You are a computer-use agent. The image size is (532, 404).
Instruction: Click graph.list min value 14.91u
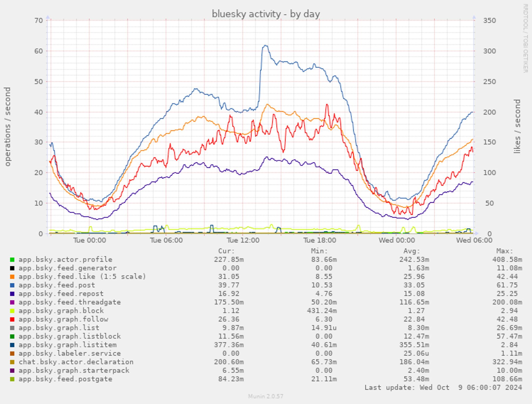[324, 328]
